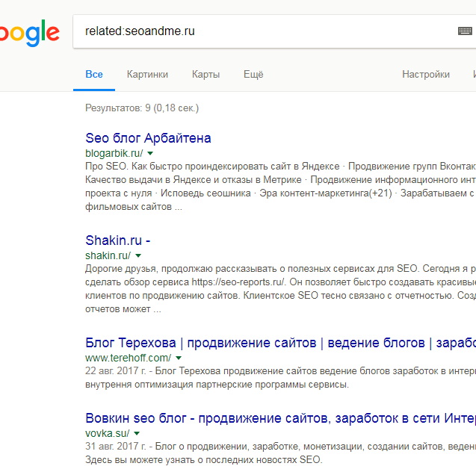This screenshot has width=476, height=472.
Task: Open the on-screen keyboard icon
Action: pos(465,31)
